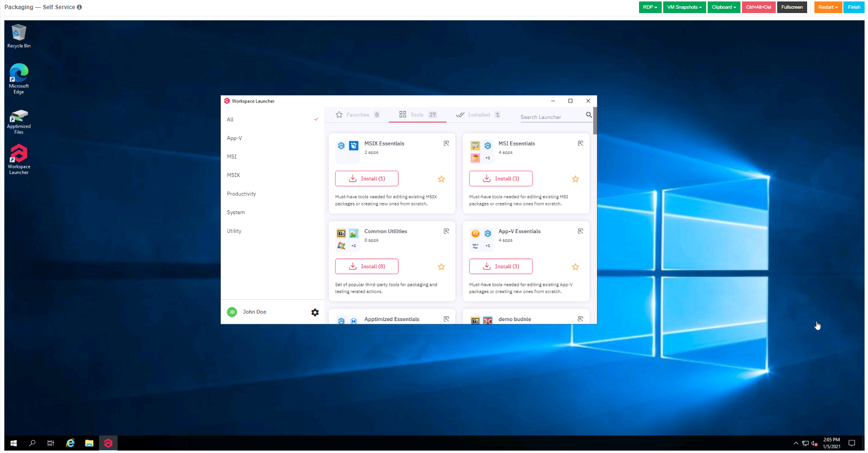Click the expand arrow on App-V Essentials card
The image size is (868, 453).
coord(580,231)
